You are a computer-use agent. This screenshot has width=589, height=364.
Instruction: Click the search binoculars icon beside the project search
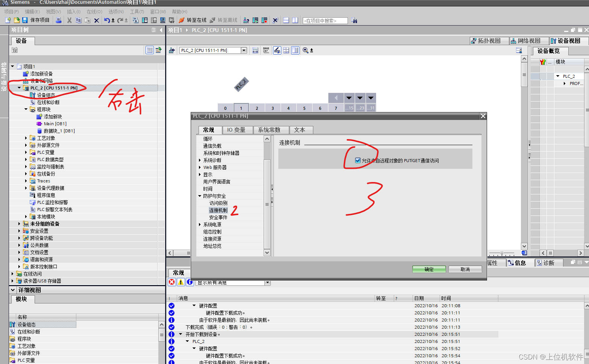(x=354, y=20)
